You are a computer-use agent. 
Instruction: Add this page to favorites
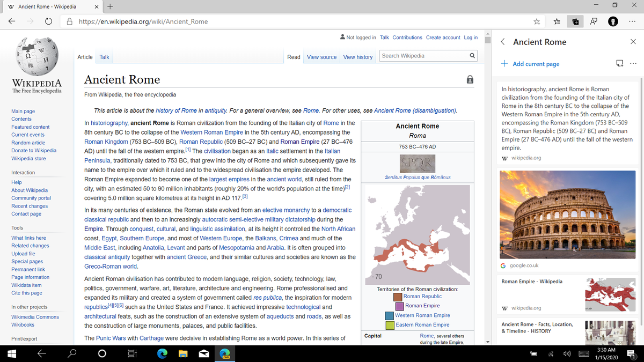tap(536, 21)
